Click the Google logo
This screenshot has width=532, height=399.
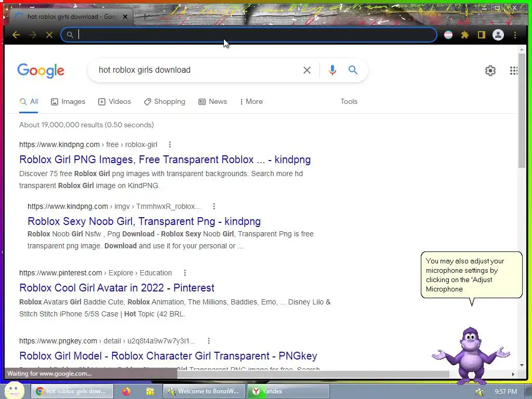[x=41, y=71]
